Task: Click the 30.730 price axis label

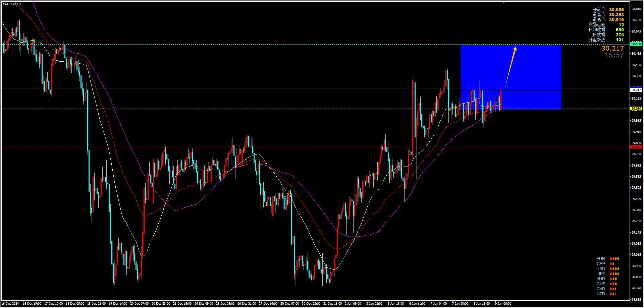Action: pos(636,20)
